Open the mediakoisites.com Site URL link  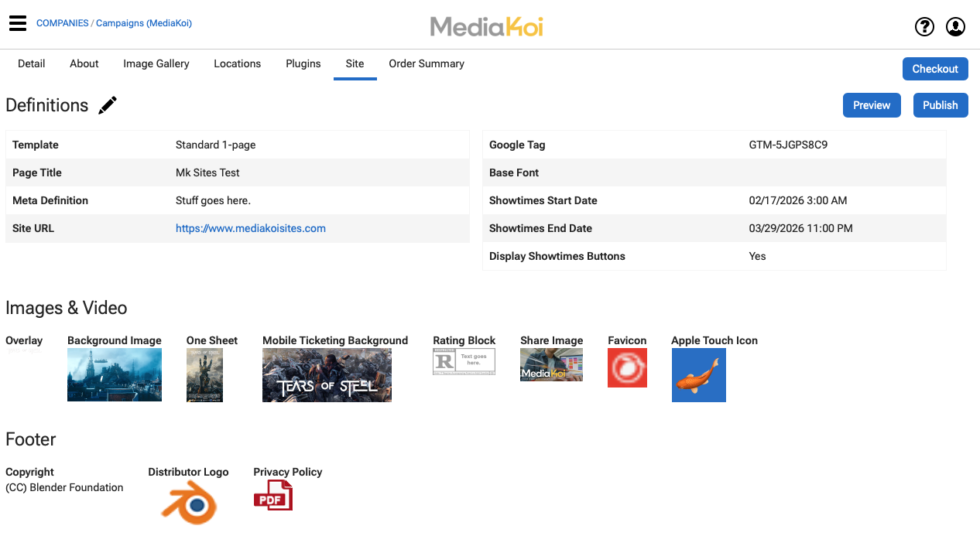coord(251,228)
